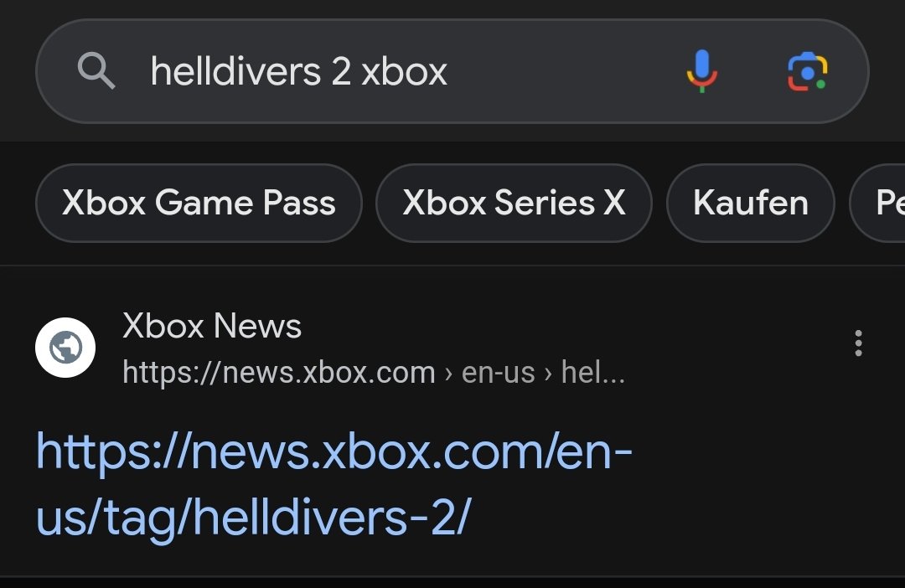This screenshot has height=588, width=905.
Task: Click empty search bar space left of the microphone
Action: pos(566,71)
